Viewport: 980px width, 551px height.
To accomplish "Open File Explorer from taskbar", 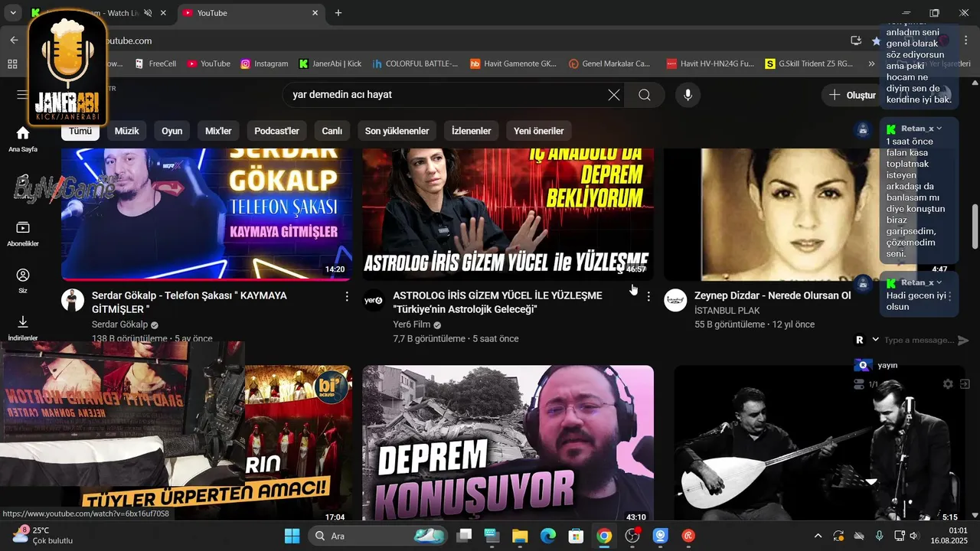I will tap(520, 536).
